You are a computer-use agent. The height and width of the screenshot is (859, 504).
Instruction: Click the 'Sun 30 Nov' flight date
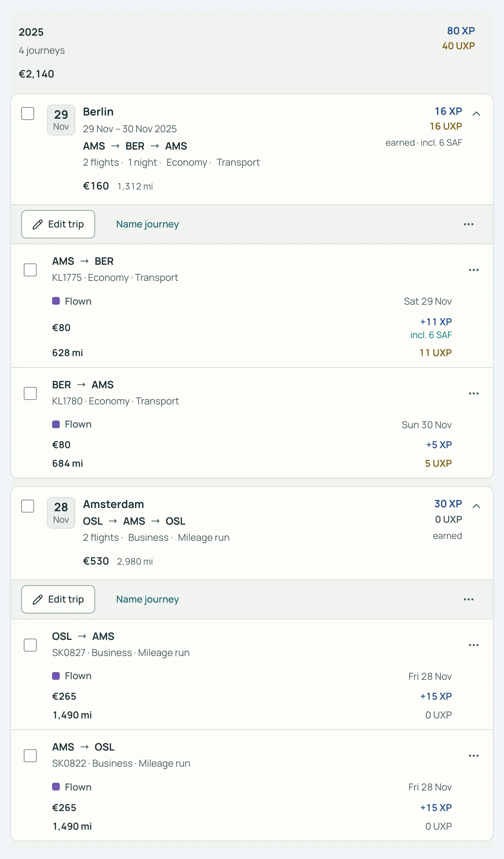click(427, 425)
